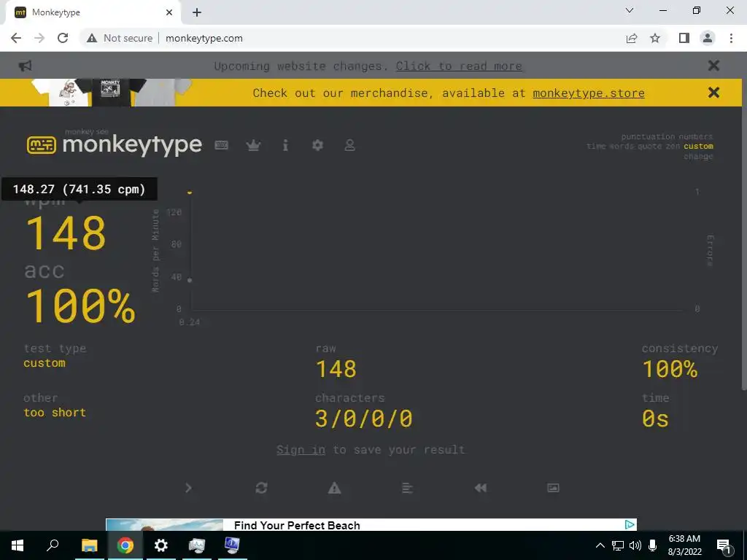
Task: Open the Chrome profile avatar
Action: click(x=708, y=38)
